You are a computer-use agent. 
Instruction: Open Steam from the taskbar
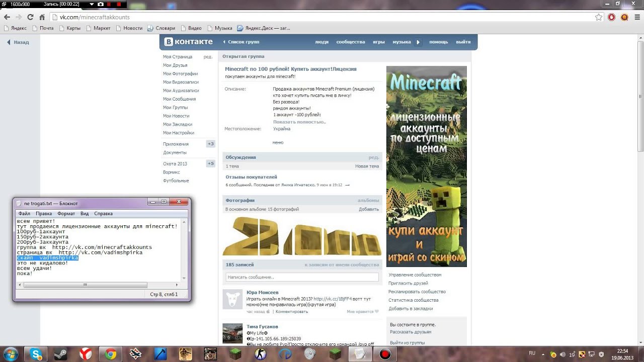click(x=61, y=354)
